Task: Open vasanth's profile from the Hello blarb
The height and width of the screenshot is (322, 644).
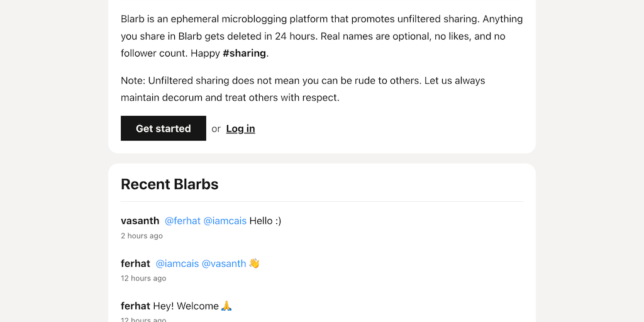Action: pyautogui.click(x=140, y=221)
